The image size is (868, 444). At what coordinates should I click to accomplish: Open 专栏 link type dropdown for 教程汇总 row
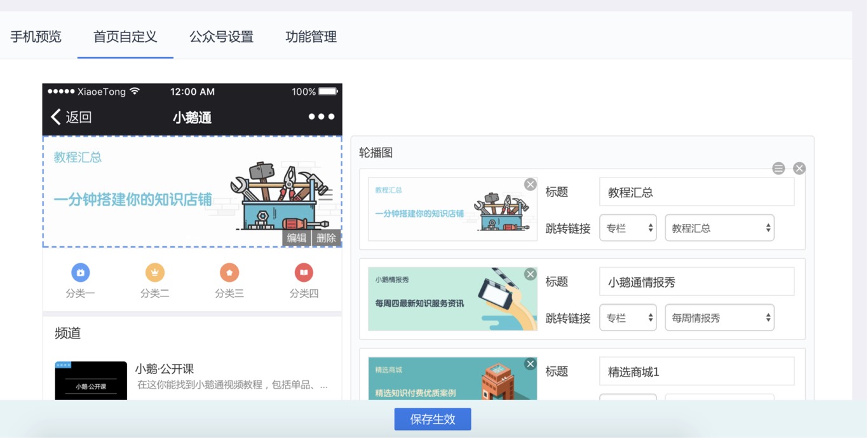pos(628,228)
